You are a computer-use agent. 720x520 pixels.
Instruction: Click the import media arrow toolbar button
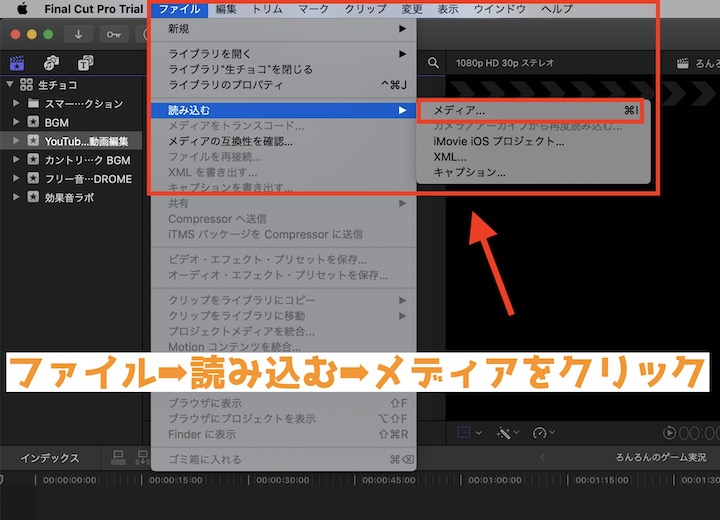(x=79, y=34)
